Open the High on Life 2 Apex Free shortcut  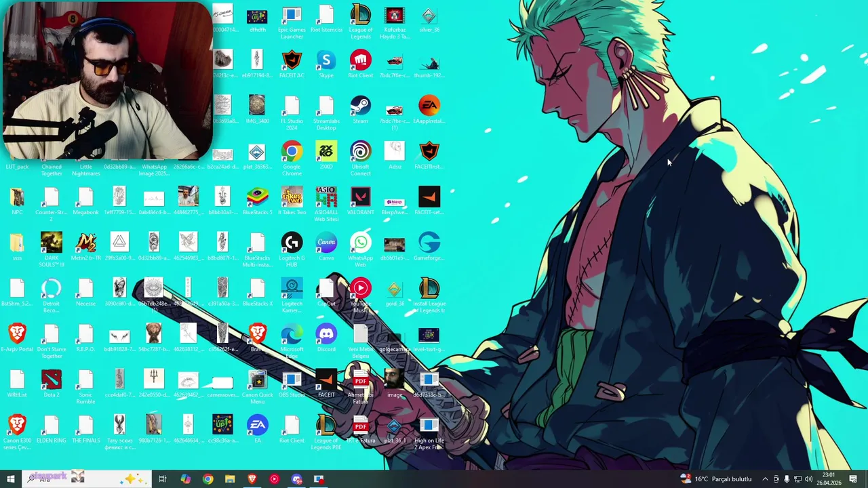[x=429, y=431]
